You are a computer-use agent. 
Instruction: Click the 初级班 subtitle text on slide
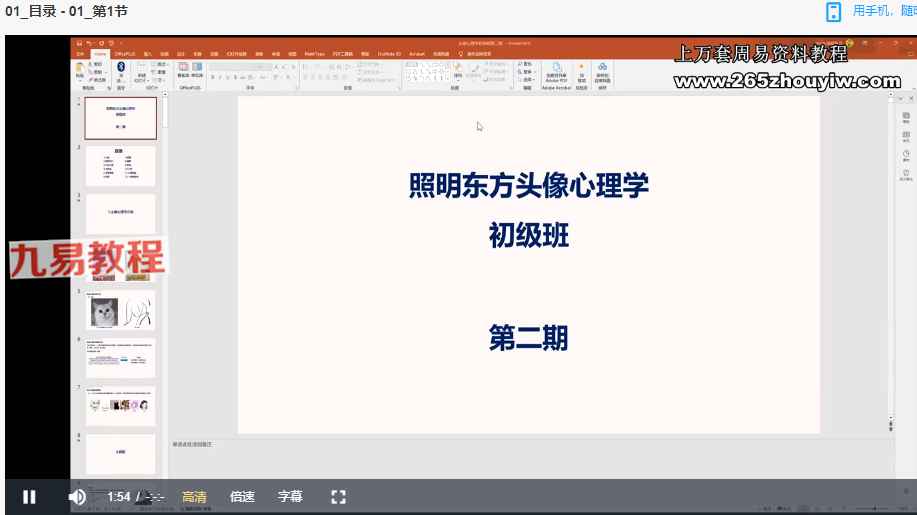528,235
